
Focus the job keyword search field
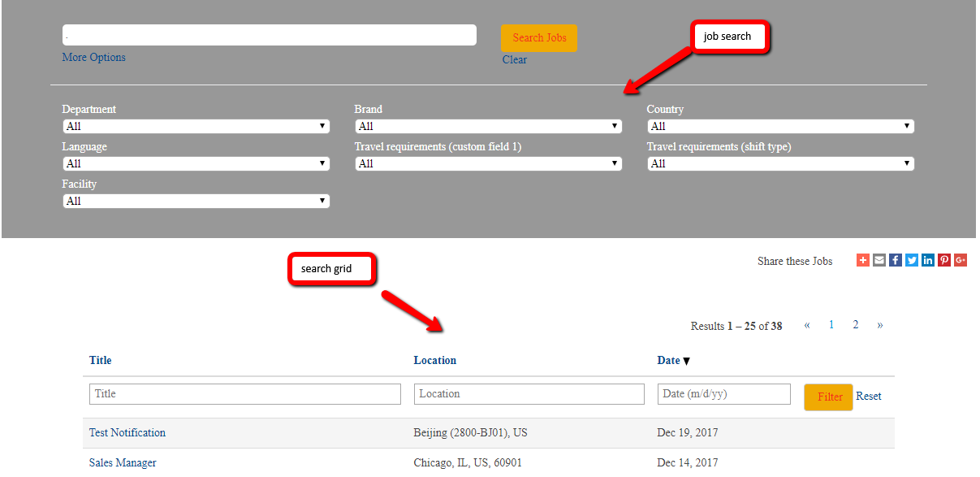[270, 35]
